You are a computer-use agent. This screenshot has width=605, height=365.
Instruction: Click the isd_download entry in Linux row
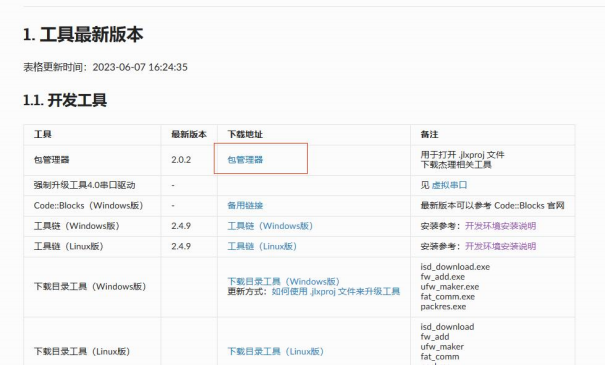tap(447, 327)
